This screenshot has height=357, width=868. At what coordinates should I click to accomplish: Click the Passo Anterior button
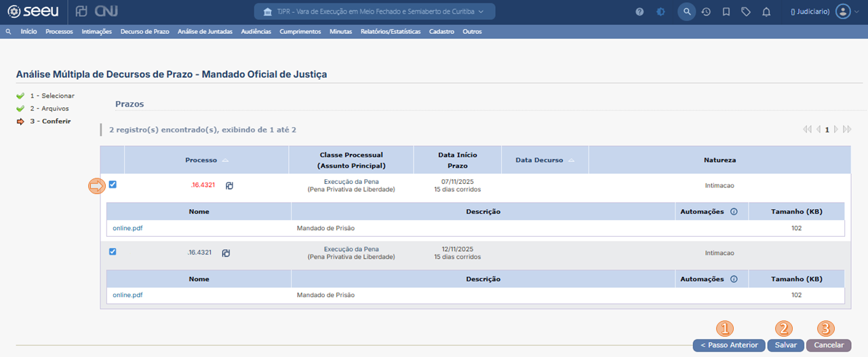tap(729, 345)
